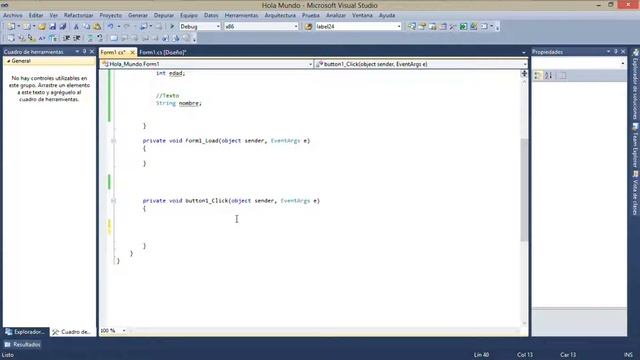Screen dimensions: 640x360
Task: Click the split-window handle above the scrollbar
Action: coord(524,73)
